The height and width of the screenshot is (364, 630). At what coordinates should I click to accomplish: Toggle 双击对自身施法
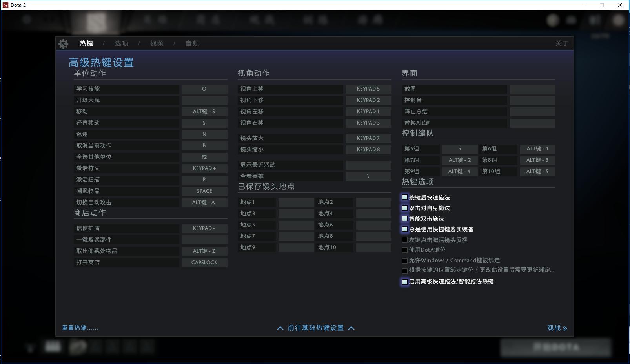[404, 208]
